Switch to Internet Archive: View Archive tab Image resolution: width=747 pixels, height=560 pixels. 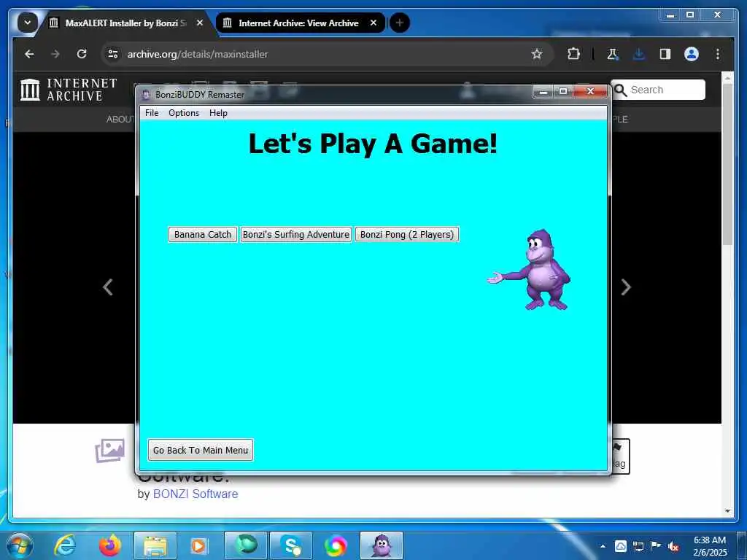(x=298, y=23)
